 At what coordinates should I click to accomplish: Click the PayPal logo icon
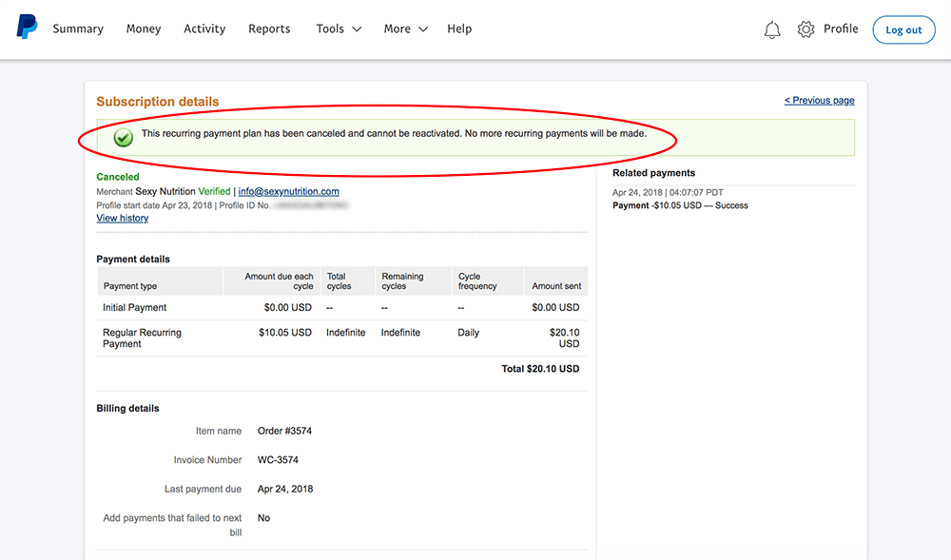(x=27, y=28)
